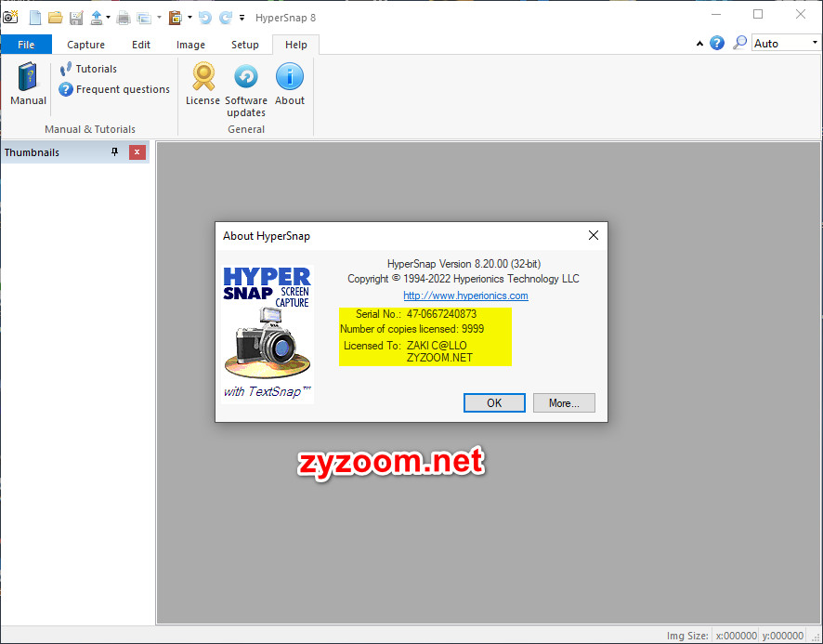823x644 pixels.
Task: Close the Thumbnails panel
Action: tap(137, 151)
